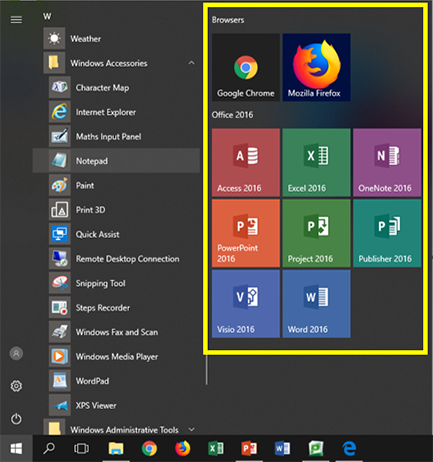Open Microsoft Edge from the taskbar
Viewport: 433px width, 462px height.
coord(349,448)
